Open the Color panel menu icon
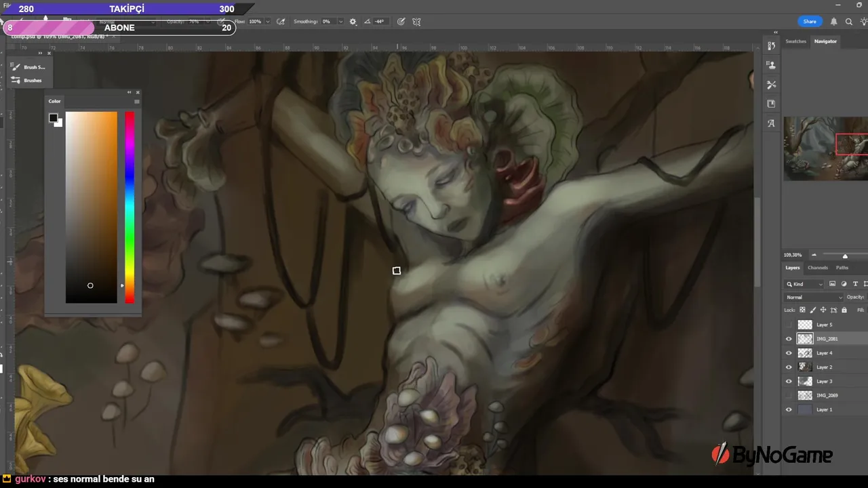This screenshot has width=868, height=488. coord(137,102)
